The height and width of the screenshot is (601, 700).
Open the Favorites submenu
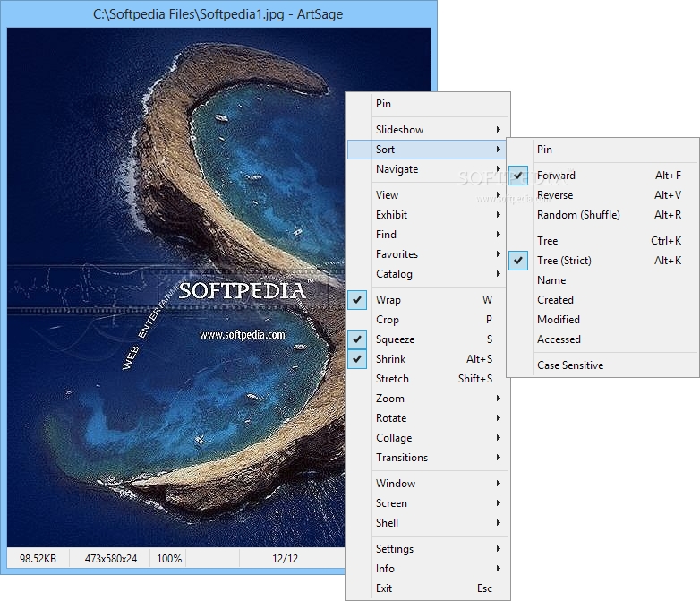428,254
